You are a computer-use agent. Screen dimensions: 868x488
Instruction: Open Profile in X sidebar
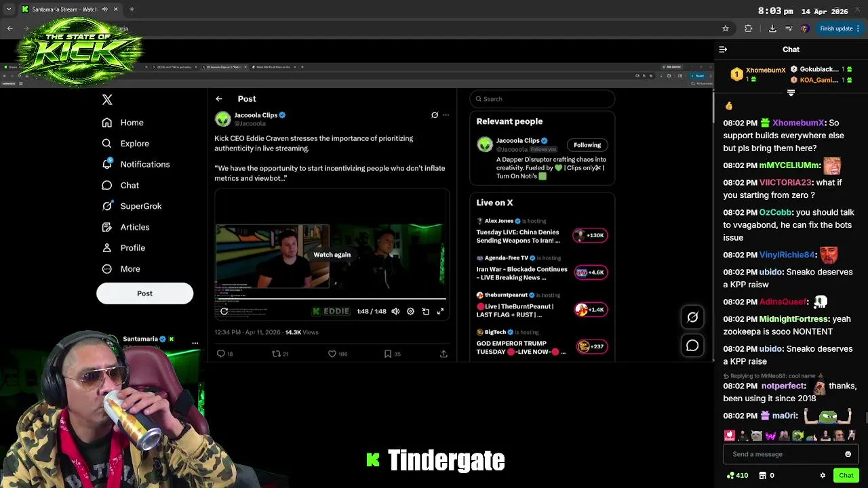tap(123, 248)
